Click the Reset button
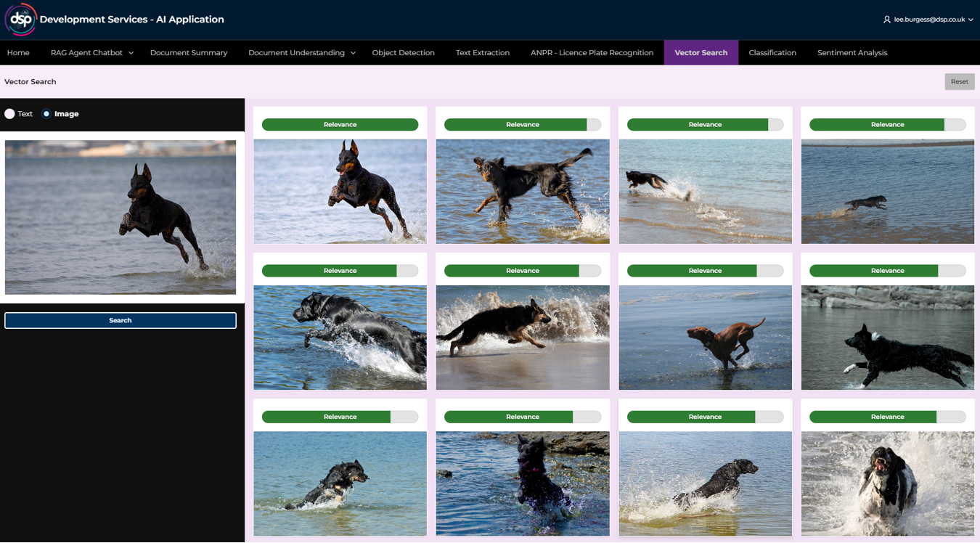This screenshot has height=543, width=980. 959,82
